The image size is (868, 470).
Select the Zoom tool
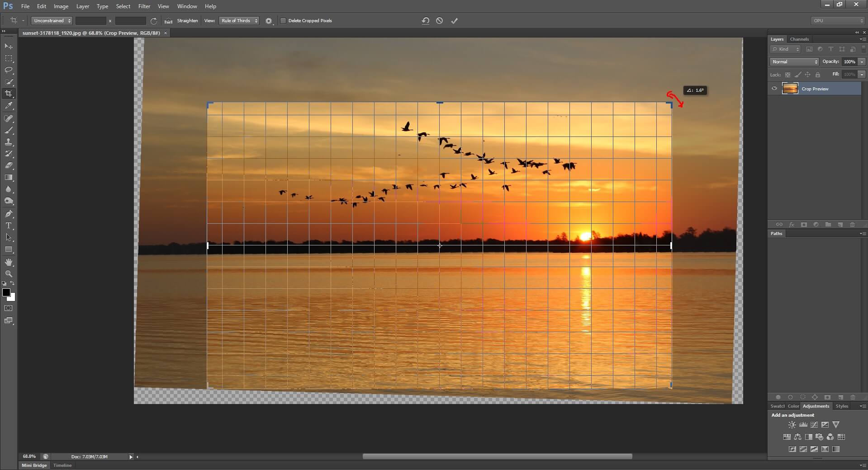pos(9,274)
